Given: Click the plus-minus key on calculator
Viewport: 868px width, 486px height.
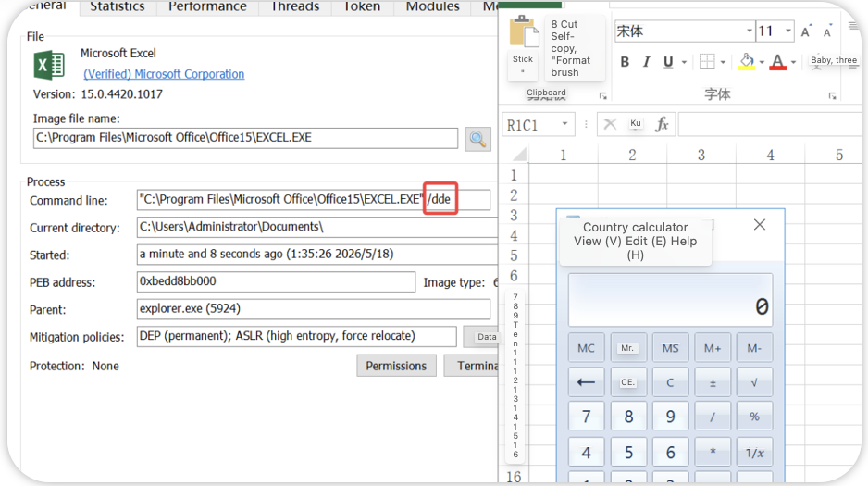Looking at the screenshot, I should tap(713, 382).
